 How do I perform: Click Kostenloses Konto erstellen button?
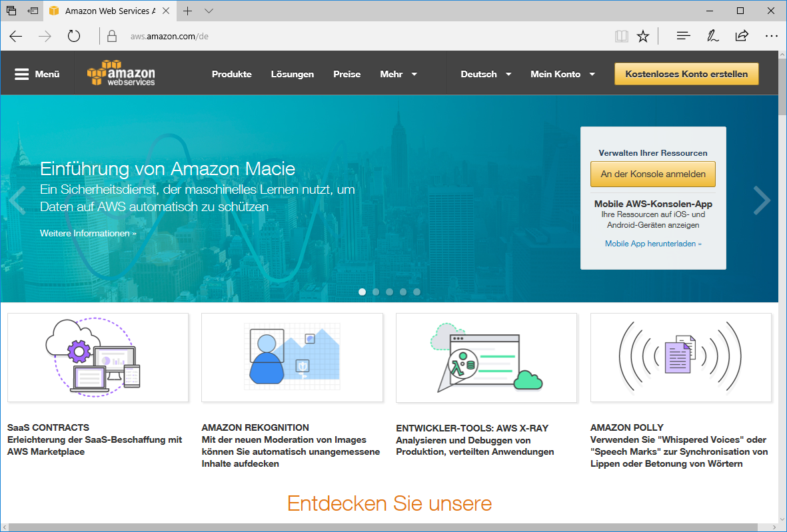(686, 74)
